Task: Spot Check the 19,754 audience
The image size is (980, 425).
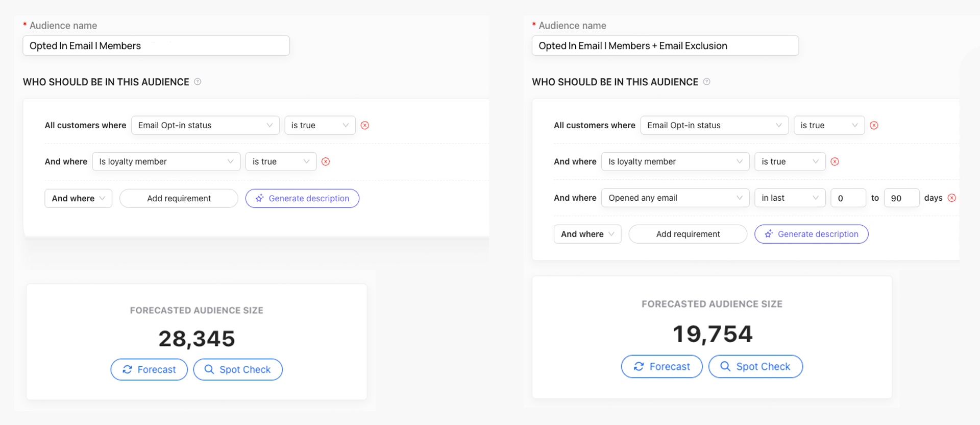Action: click(x=755, y=366)
